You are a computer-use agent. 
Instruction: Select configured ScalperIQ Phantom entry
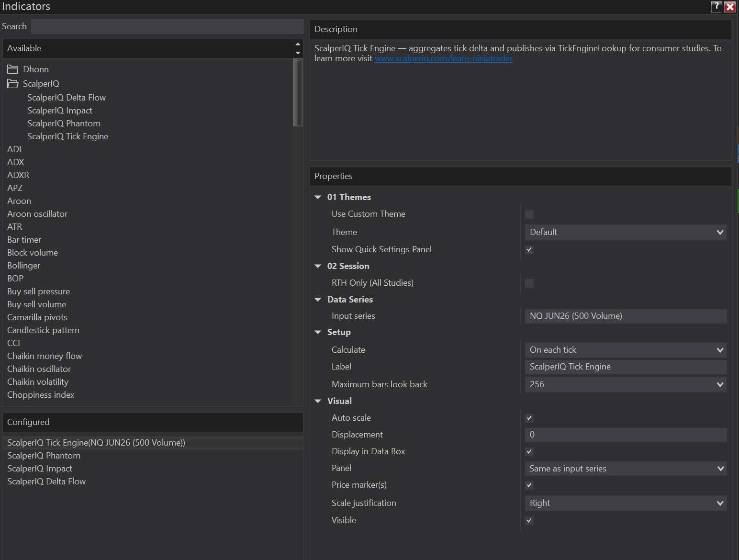coord(44,456)
